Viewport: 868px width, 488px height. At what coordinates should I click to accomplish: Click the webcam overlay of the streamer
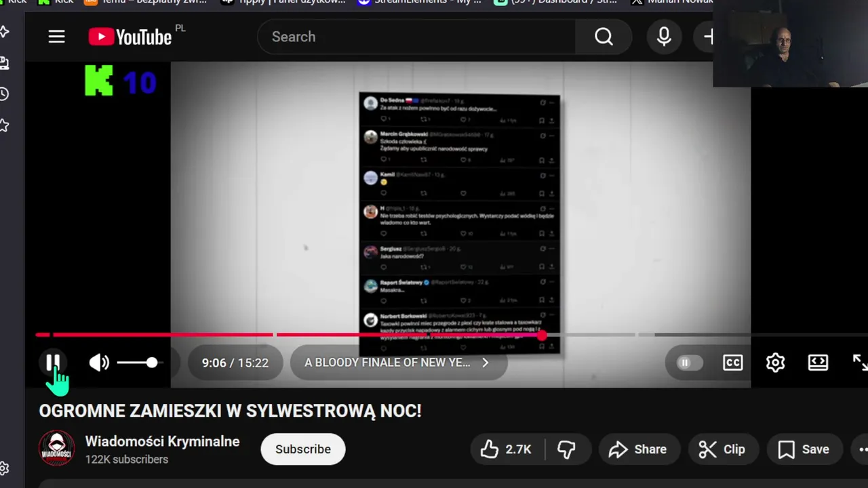pyautogui.click(x=790, y=43)
